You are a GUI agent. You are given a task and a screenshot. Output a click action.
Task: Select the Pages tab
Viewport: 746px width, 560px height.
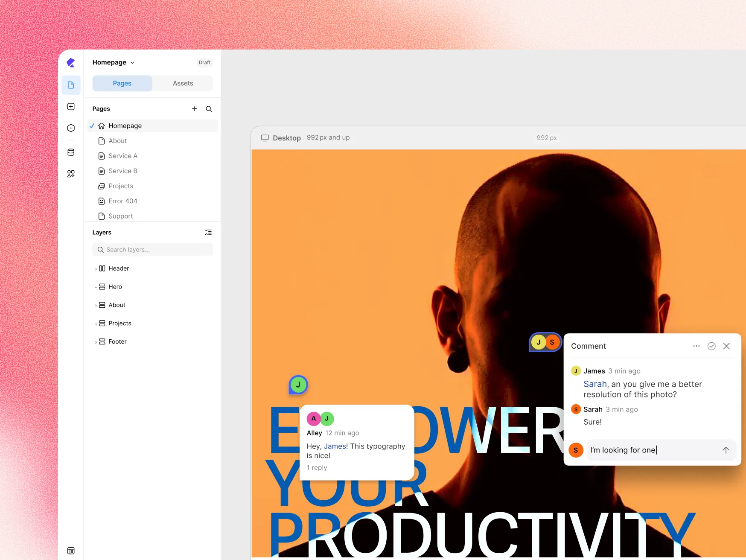point(122,83)
